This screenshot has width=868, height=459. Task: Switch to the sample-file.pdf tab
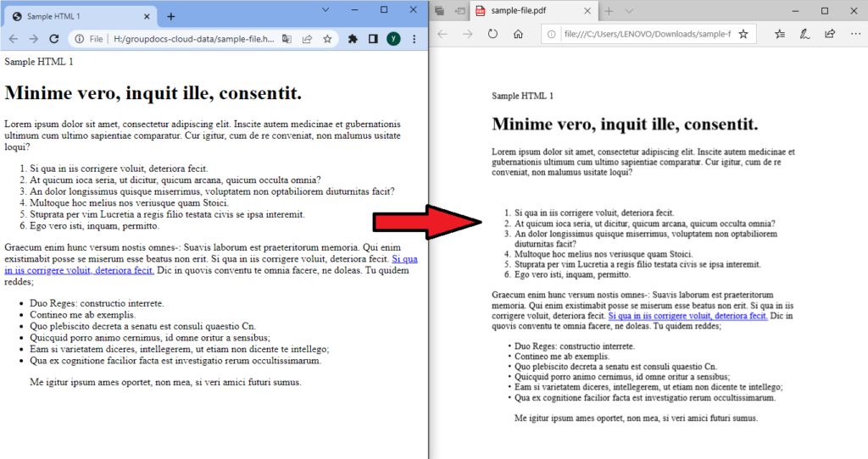click(526, 11)
